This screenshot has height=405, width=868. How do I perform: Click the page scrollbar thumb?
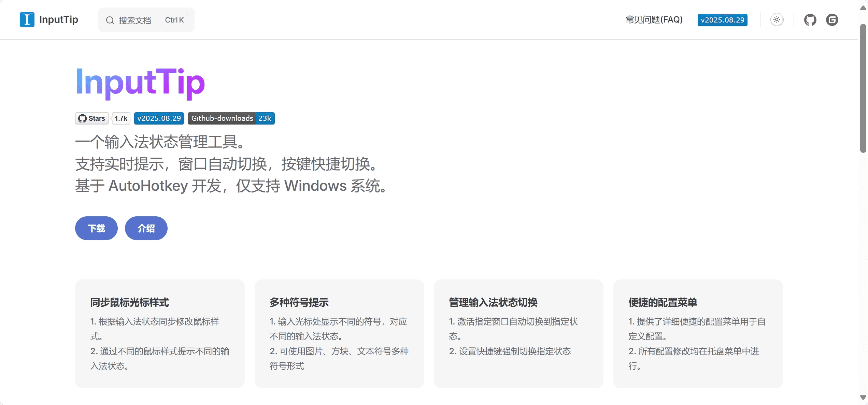coord(863,88)
